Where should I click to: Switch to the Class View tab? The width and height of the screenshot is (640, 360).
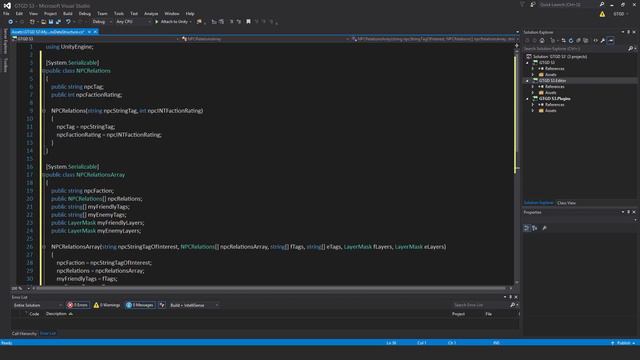[x=567, y=203]
